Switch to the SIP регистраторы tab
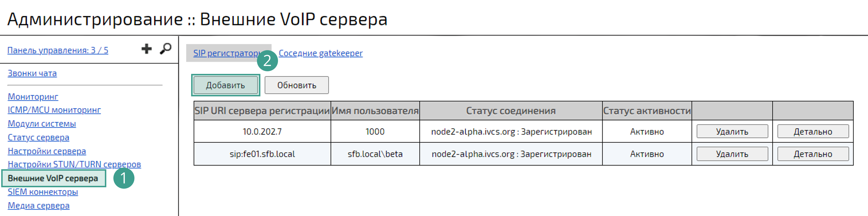 point(226,53)
